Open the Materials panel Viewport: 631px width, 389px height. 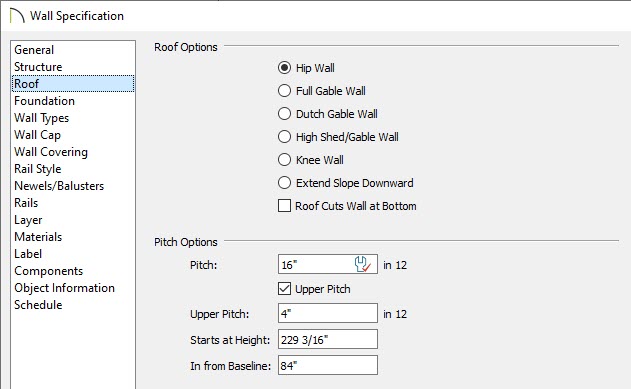(73, 237)
